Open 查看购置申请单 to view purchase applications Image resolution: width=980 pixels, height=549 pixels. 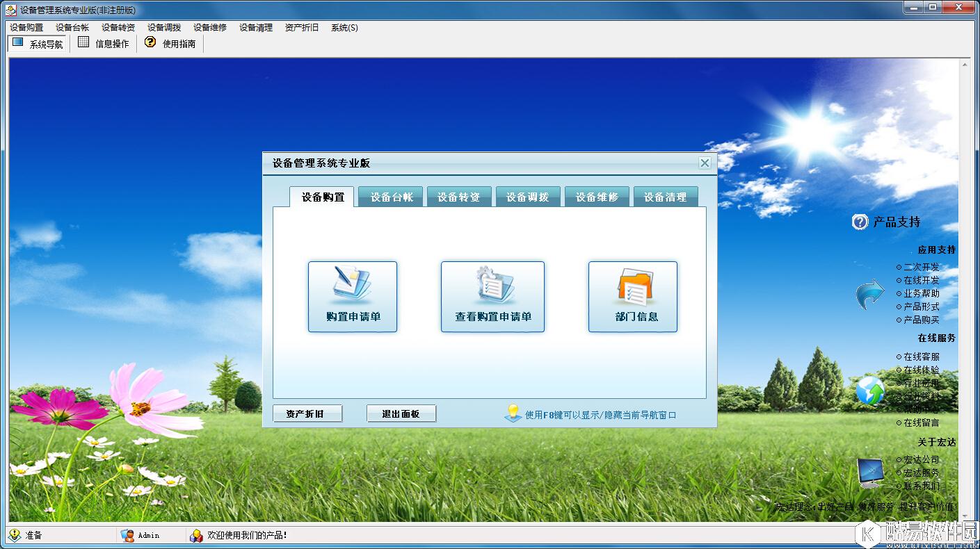(492, 297)
